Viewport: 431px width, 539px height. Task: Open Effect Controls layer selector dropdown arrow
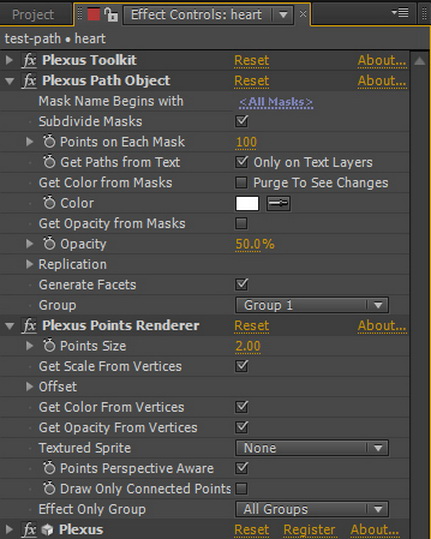[283, 15]
